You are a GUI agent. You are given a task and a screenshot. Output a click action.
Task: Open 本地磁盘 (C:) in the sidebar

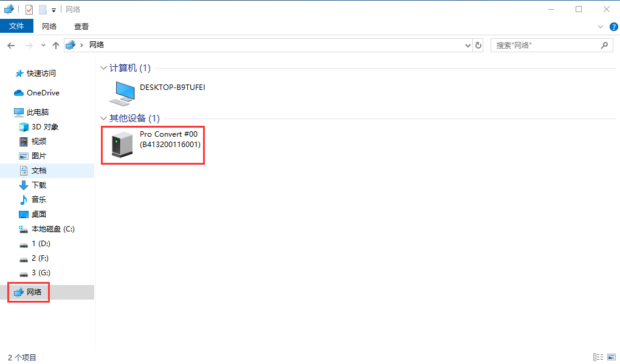coord(53,229)
